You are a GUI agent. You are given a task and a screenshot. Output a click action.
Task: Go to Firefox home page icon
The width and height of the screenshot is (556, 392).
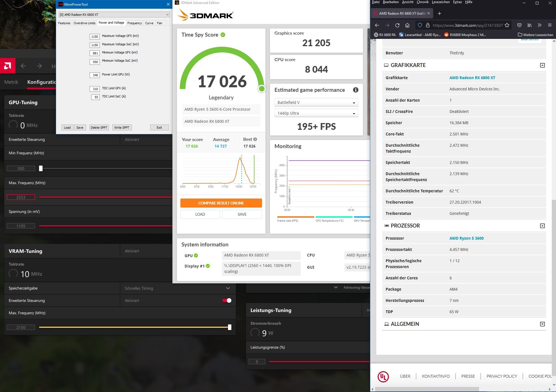point(407,25)
